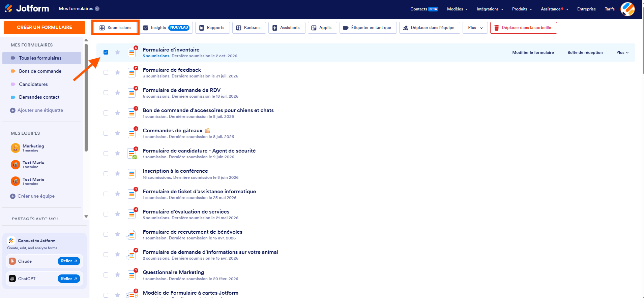Viewport: 644px width, 298px height.
Task: Star the Formulaire de feedback form
Action: tap(118, 72)
